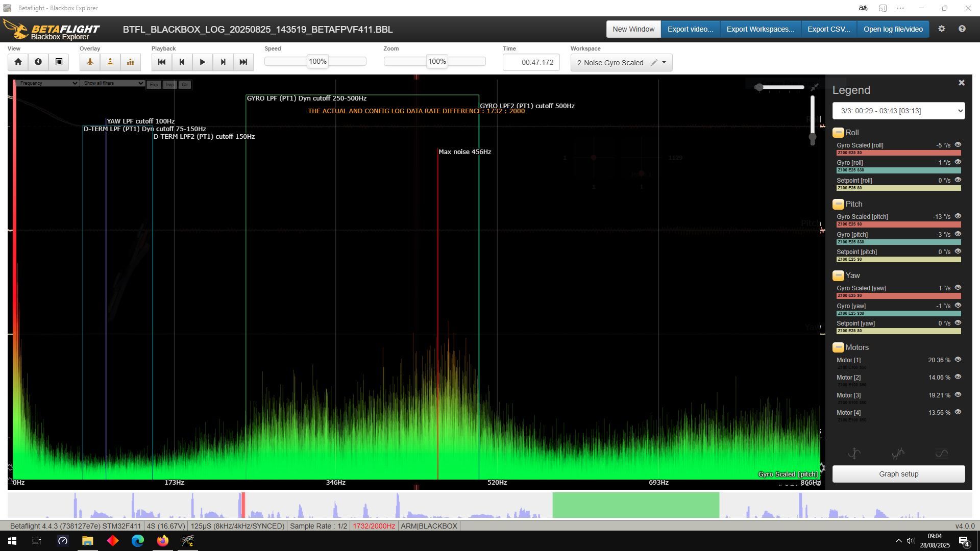Viewport: 980px width, 551px height.
Task: Open the Workspace selector menu
Action: click(x=664, y=63)
